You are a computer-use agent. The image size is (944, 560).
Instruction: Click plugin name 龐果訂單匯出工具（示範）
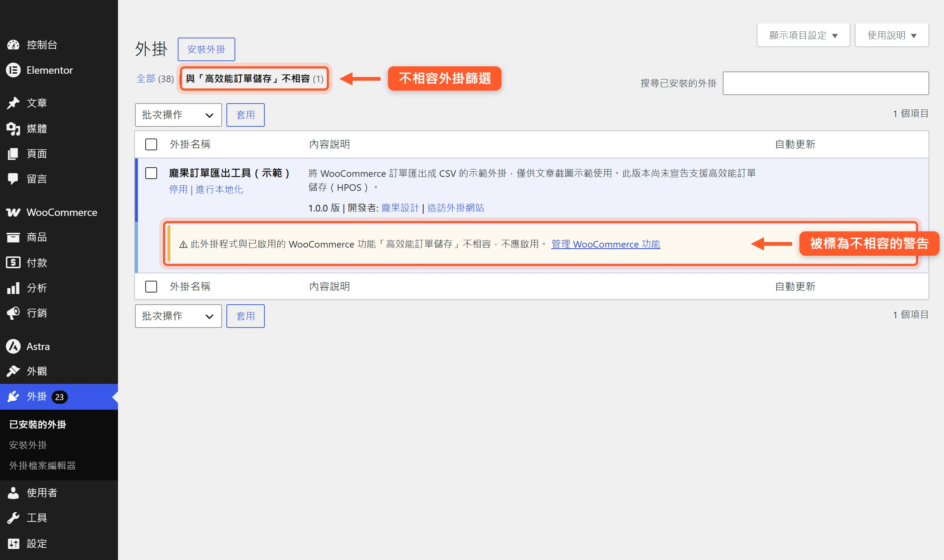tap(230, 173)
